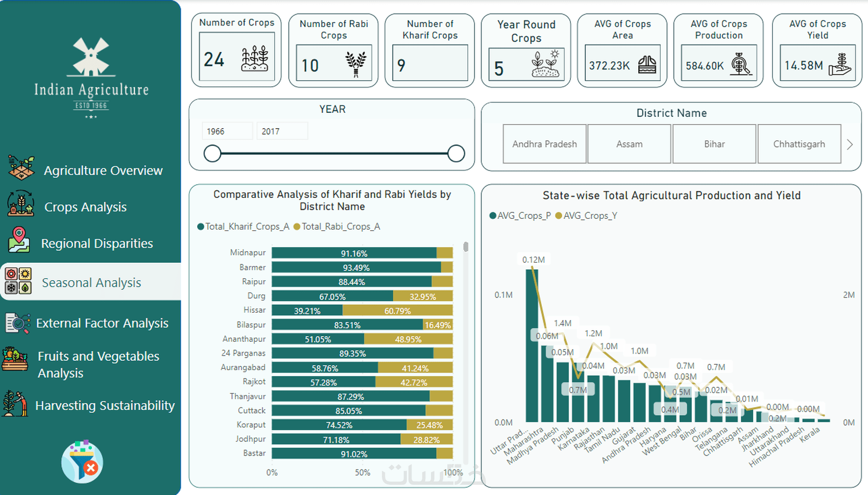Click the External Factor Analysis icon
The image size is (868, 495).
tap(17, 323)
